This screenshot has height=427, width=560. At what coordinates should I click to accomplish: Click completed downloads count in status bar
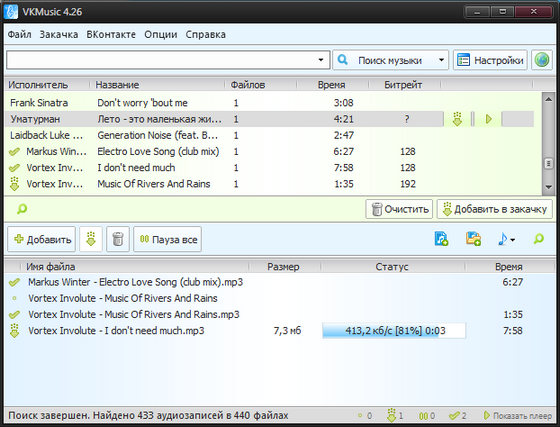click(x=458, y=416)
